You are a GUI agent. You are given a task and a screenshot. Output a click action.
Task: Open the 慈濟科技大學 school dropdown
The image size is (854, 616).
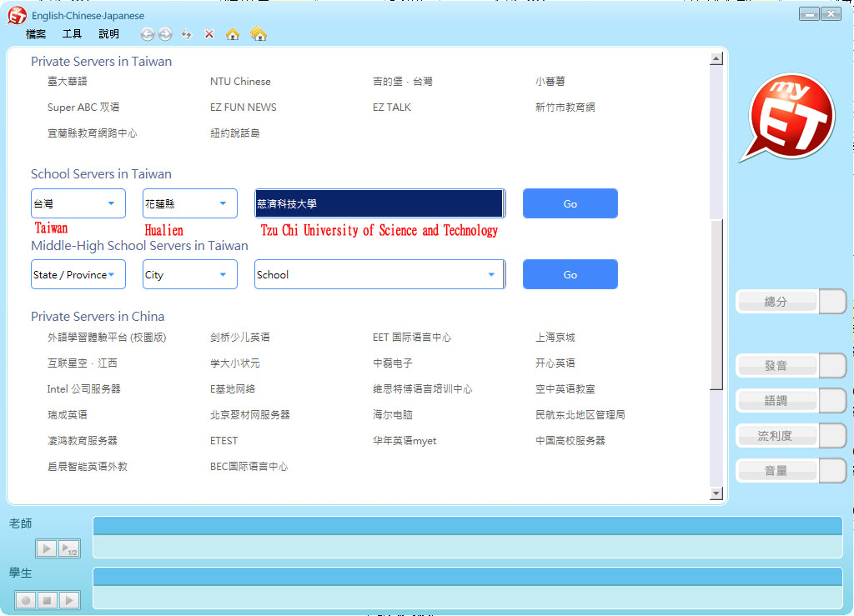[379, 203]
